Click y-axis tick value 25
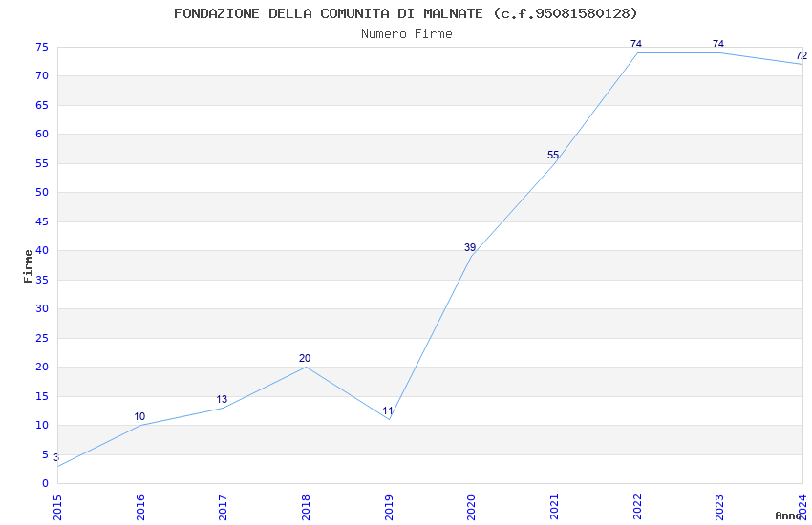This screenshot has height=525, width=812. (42, 338)
